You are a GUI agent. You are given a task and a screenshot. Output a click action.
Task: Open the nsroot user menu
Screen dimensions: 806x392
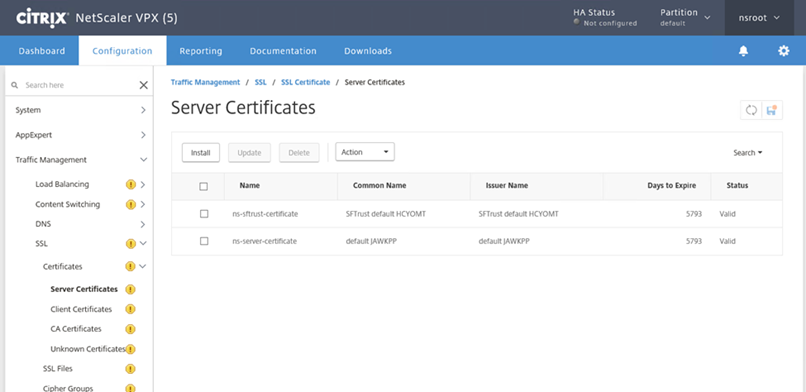(x=759, y=17)
